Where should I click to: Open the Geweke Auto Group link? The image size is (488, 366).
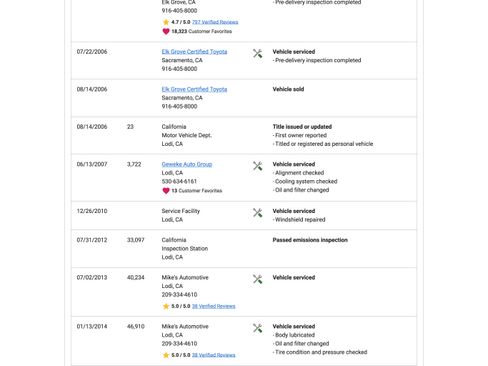187,164
